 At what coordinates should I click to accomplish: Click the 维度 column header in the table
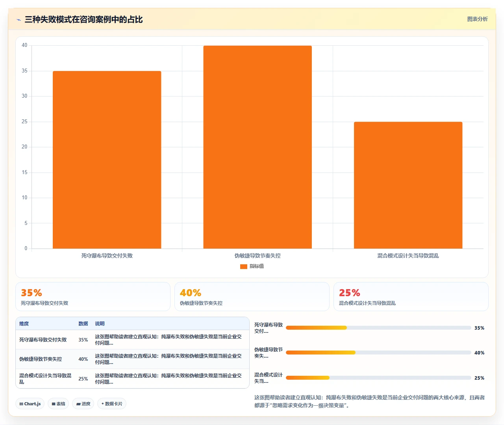point(24,324)
